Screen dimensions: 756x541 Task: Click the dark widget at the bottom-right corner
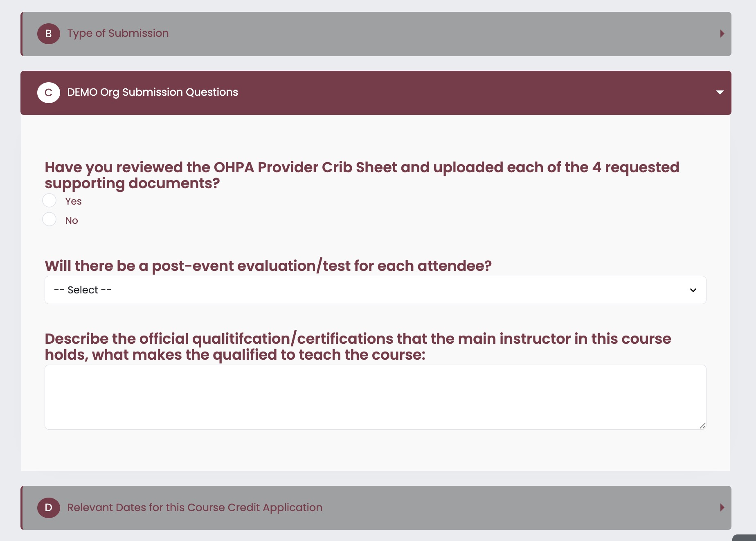(745, 538)
